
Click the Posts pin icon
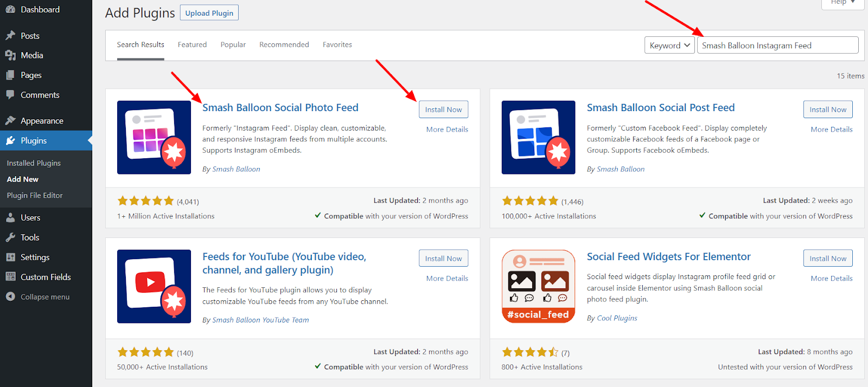click(x=10, y=36)
